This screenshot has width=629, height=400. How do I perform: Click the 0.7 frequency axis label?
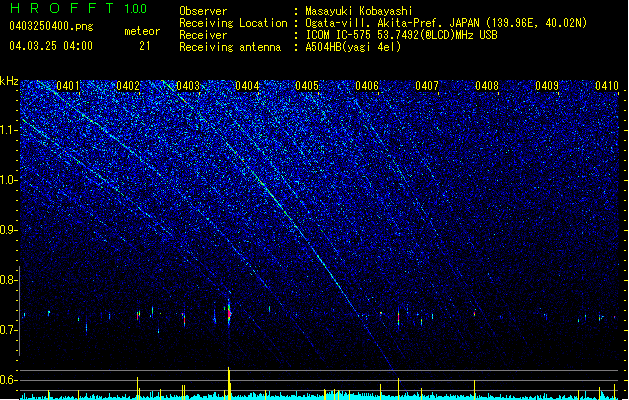[8, 330]
